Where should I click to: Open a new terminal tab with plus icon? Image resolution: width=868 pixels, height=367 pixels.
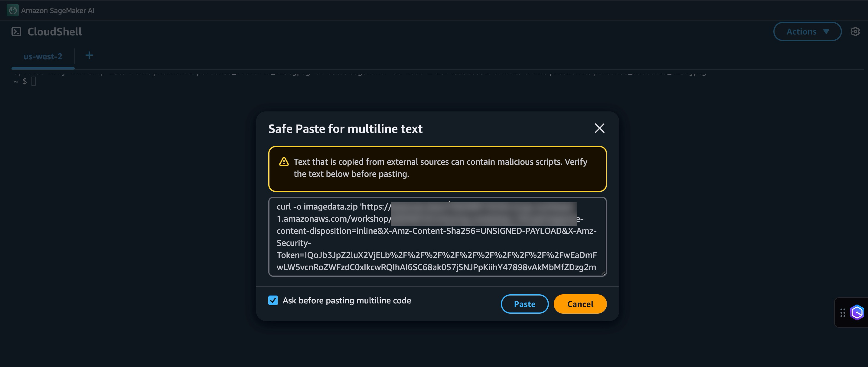pyautogui.click(x=89, y=55)
